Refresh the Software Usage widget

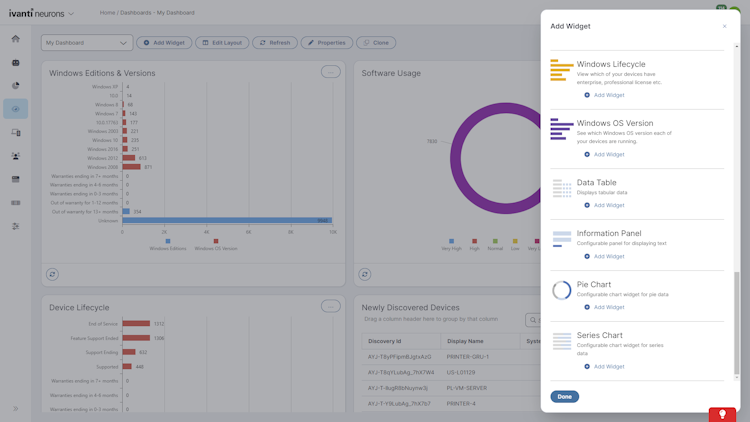point(365,274)
